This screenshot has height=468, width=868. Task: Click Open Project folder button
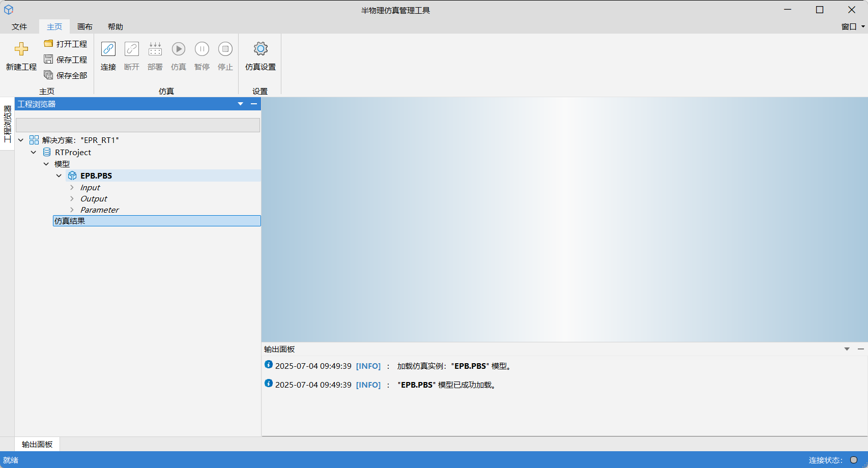pos(66,44)
